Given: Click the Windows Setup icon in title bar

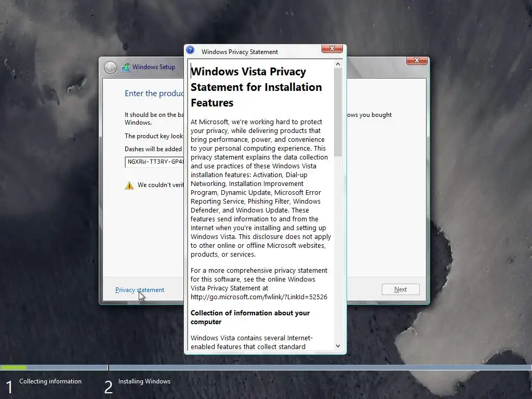Looking at the screenshot, I should point(126,67).
